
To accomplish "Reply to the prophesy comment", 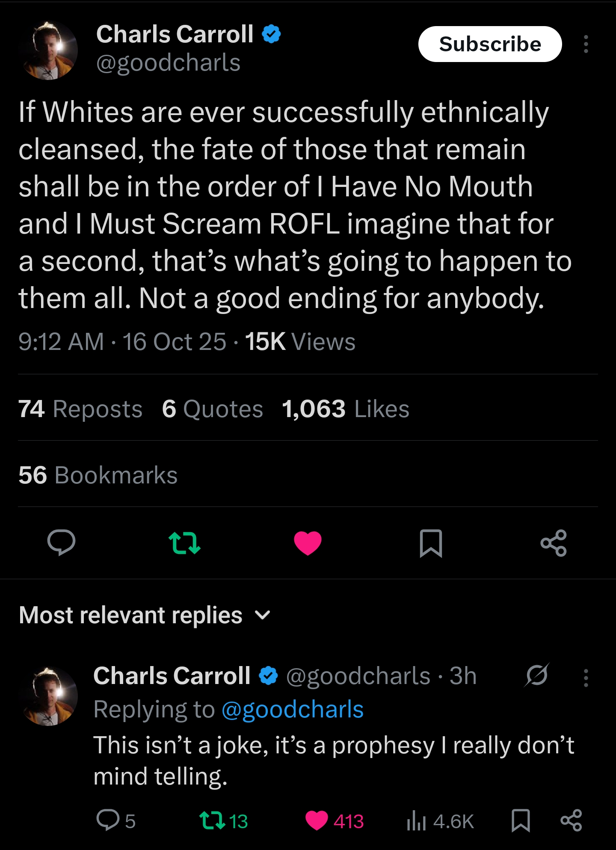I will coord(115,821).
